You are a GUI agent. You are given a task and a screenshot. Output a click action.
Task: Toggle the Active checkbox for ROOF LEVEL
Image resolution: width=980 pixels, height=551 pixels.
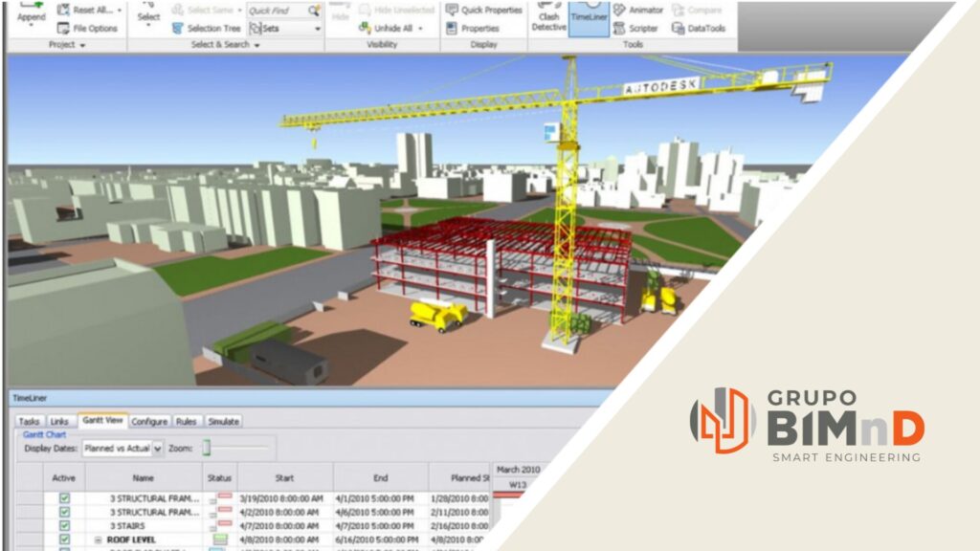coord(64,540)
